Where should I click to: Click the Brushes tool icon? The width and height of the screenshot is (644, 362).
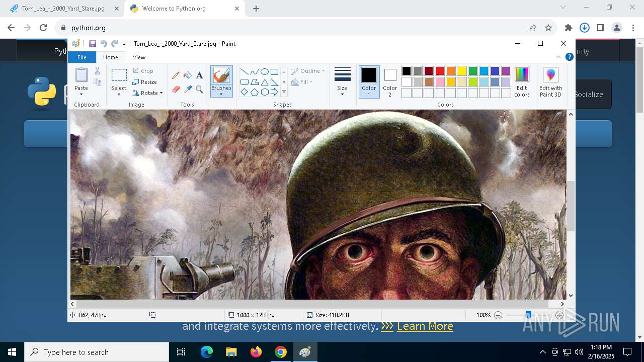point(221,75)
